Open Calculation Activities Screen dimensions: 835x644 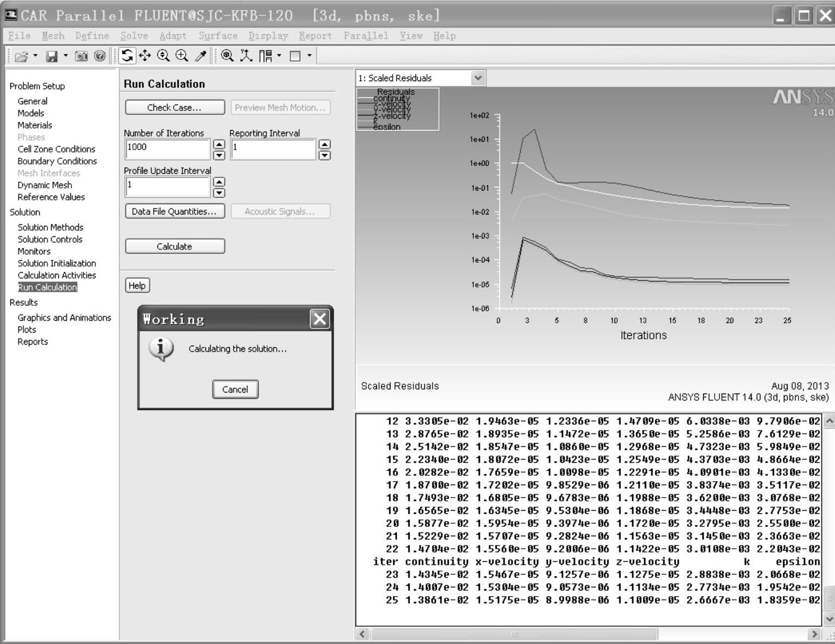coord(57,275)
